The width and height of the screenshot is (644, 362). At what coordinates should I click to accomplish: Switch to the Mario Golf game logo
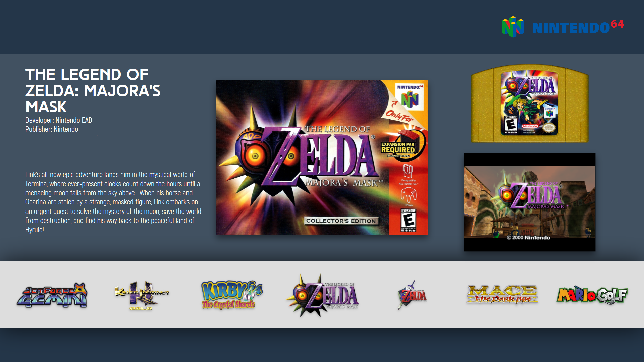[x=592, y=295]
